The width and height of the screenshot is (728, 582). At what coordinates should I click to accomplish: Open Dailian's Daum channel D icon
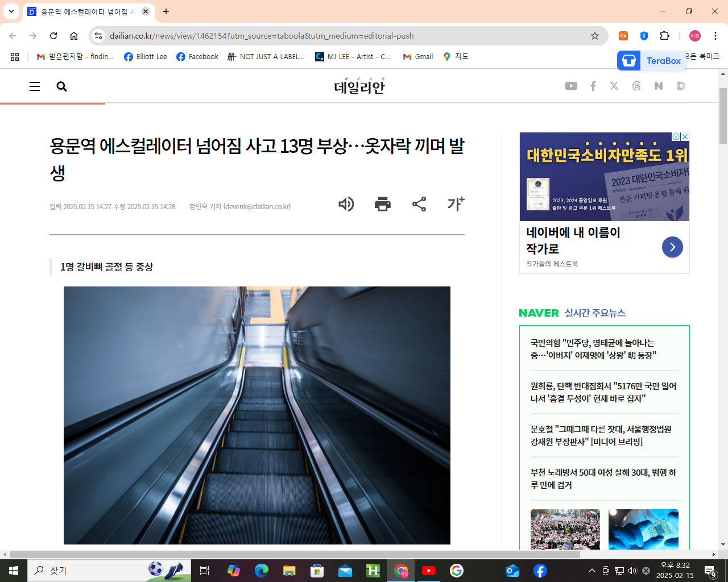[681, 86]
